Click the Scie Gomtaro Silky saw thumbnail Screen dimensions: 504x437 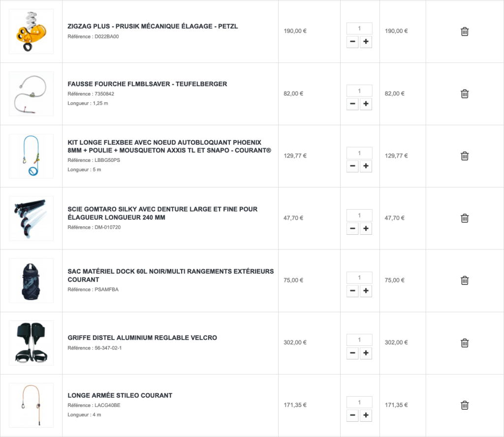[31, 218]
